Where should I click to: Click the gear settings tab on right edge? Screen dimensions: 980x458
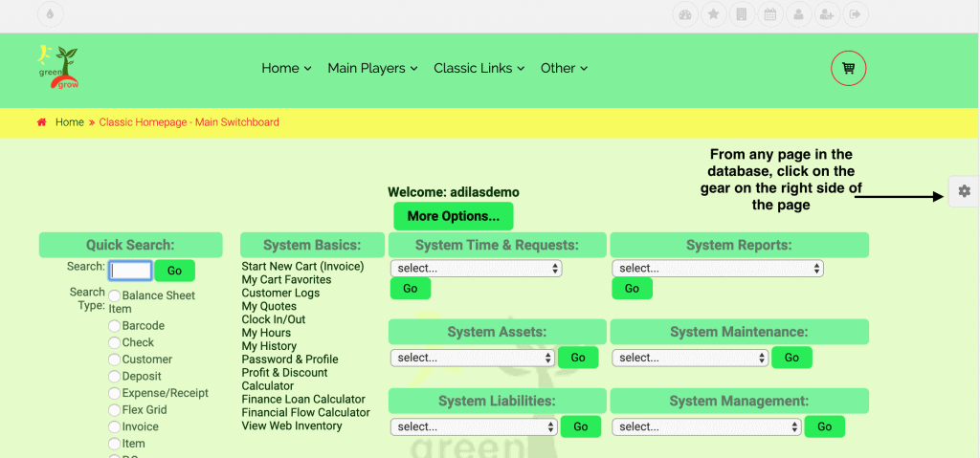(x=965, y=191)
